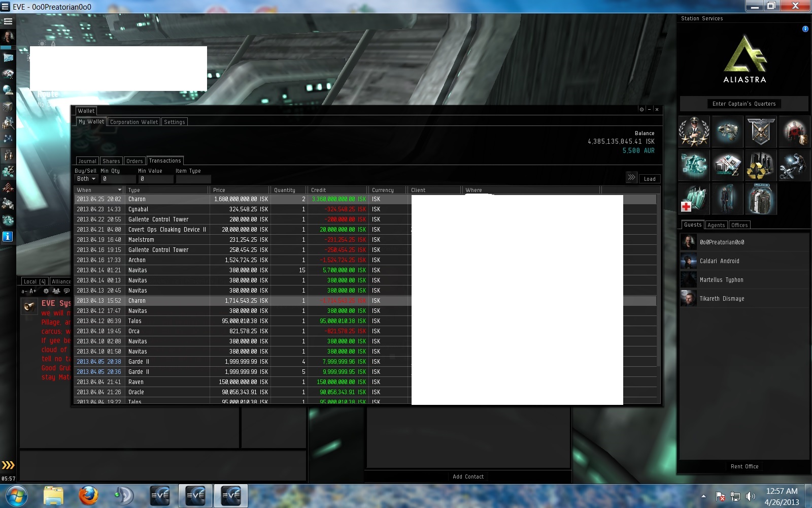Pin the Wallet window
812x508 pixels.
pyautogui.click(x=642, y=109)
